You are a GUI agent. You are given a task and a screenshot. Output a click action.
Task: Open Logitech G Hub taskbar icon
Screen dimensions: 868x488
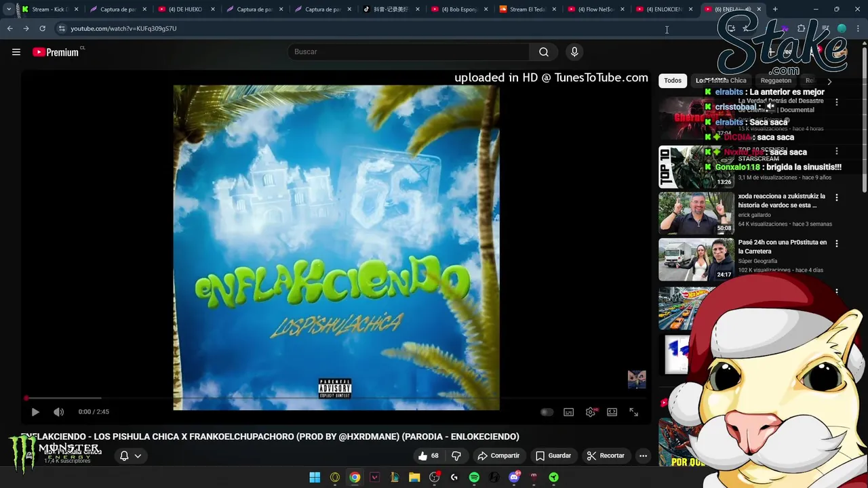(x=454, y=477)
